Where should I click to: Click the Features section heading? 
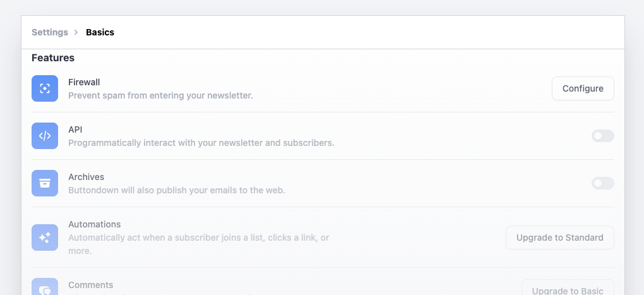[53, 58]
